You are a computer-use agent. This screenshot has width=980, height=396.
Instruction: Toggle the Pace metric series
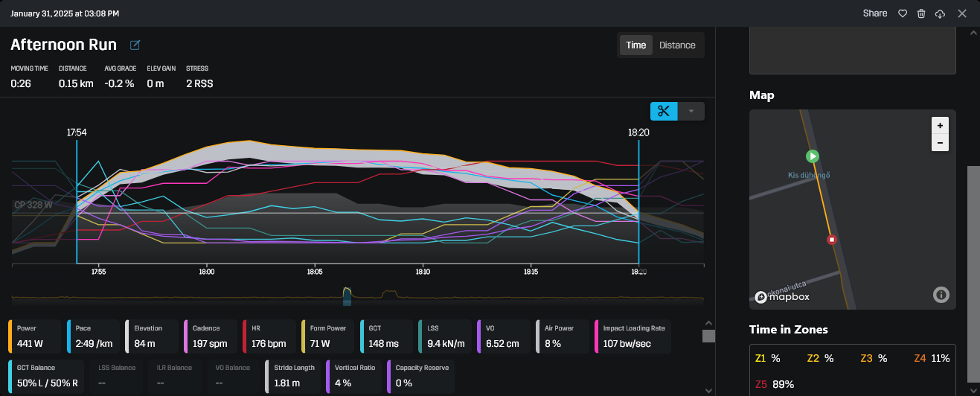click(92, 336)
